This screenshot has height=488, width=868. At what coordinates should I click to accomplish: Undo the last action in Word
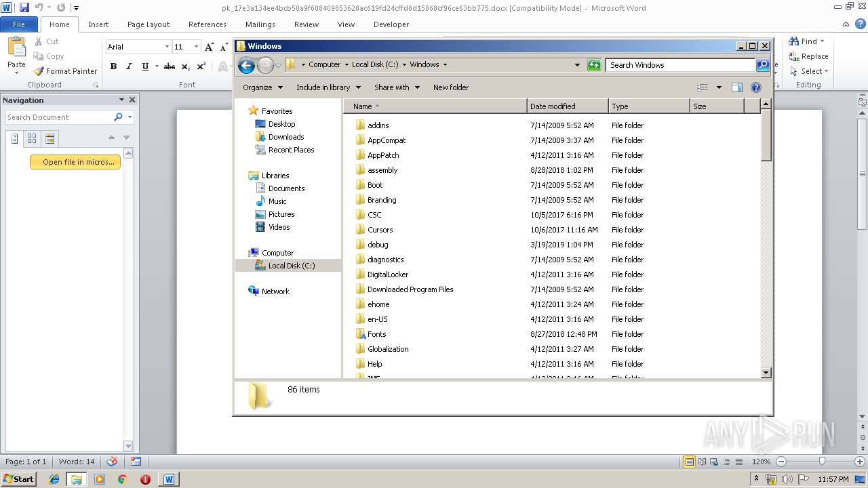39,8
